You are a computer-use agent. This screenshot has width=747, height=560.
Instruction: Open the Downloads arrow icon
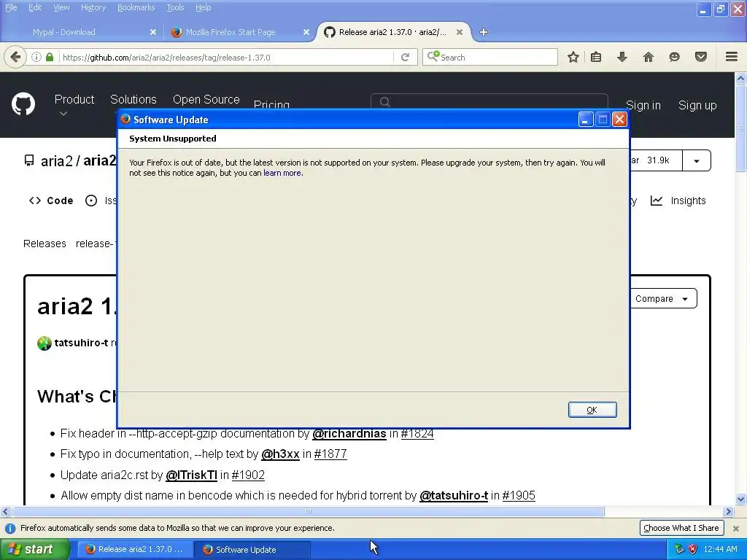[622, 57]
